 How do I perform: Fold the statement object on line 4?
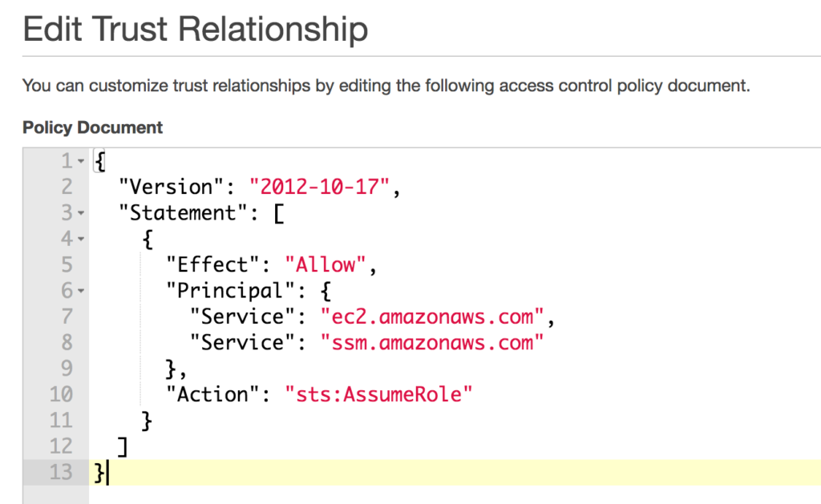coord(80,240)
